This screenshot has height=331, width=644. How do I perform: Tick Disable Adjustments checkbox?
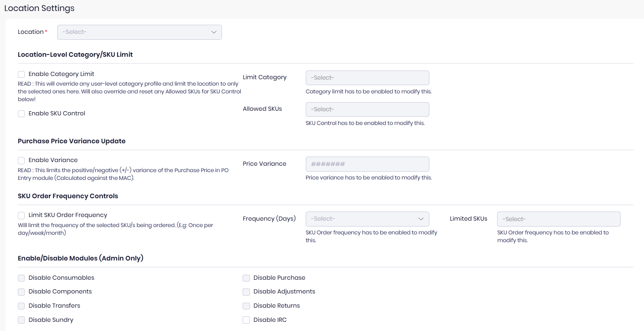click(x=246, y=292)
